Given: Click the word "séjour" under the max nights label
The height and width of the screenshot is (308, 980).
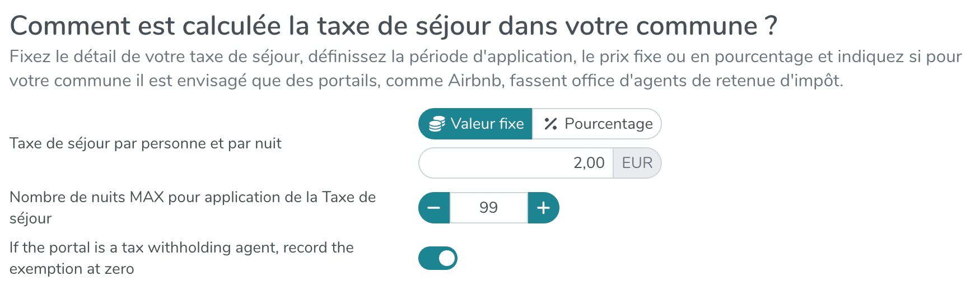Looking at the screenshot, I should pyautogui.click(x=30, y=218).
